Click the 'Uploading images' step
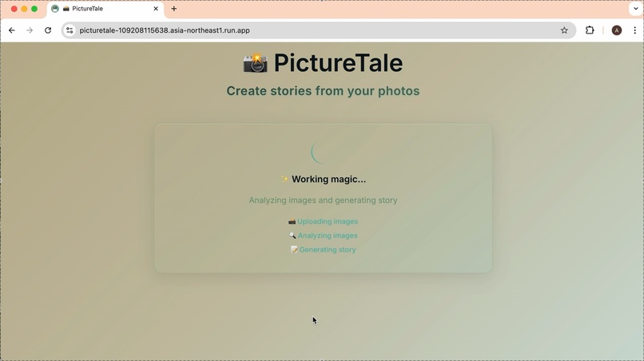Viewport: 644px width, 361px height. coord(328,221)
